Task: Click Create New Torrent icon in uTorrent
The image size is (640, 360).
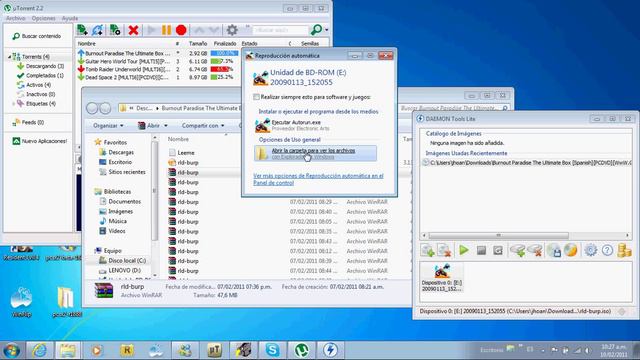Action: coord(115,30)
